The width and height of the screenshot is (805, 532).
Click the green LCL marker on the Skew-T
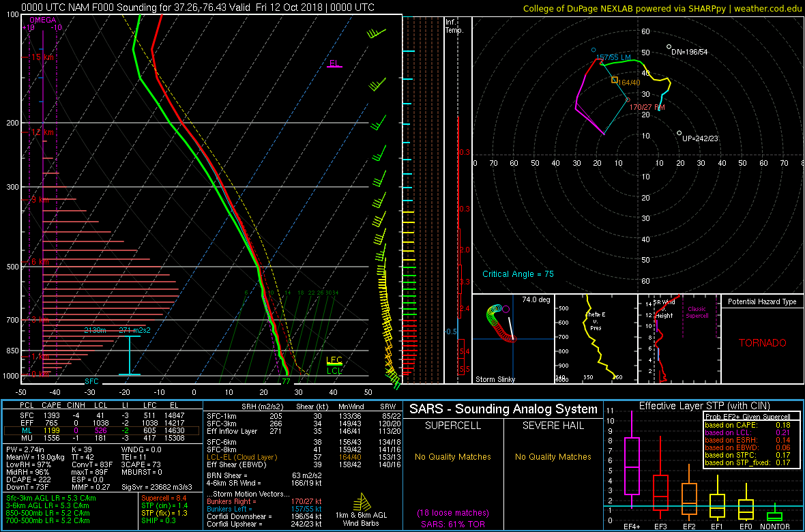tap(334, 369)
